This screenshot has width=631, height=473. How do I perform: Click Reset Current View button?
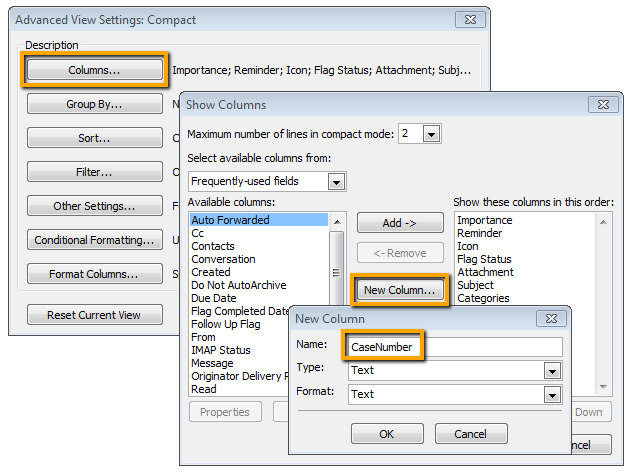pyautogui.click(x=95, y=315)
